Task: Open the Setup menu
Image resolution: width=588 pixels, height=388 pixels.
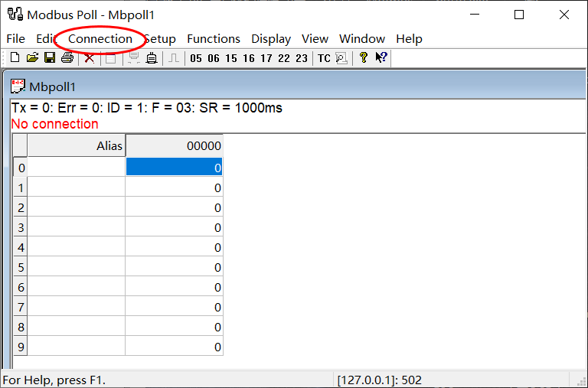Action: pos(160,38)
